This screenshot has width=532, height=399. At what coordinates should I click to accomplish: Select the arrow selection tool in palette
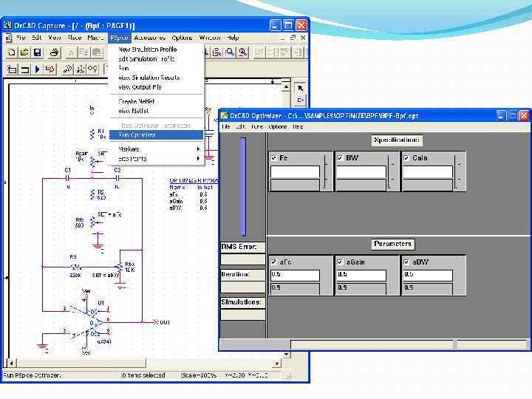300,89
